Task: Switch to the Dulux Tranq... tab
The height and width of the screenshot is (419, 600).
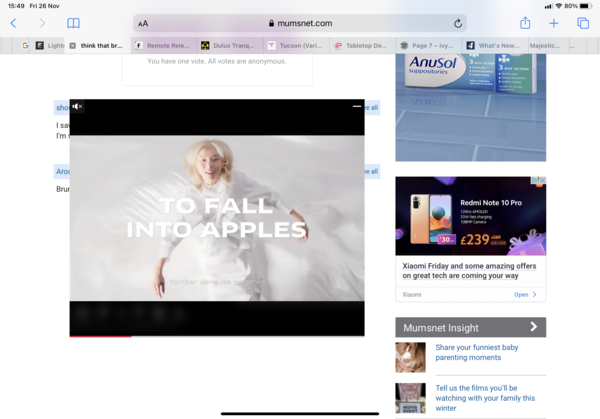Action: [233, 45]
